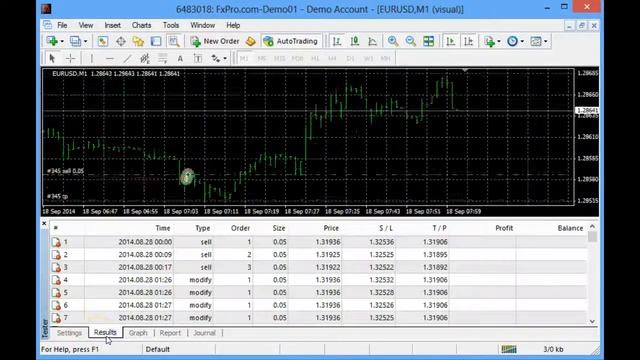Toggle the AutoTrading button
The height and width of the screenshot is (360, 640).
291,41
